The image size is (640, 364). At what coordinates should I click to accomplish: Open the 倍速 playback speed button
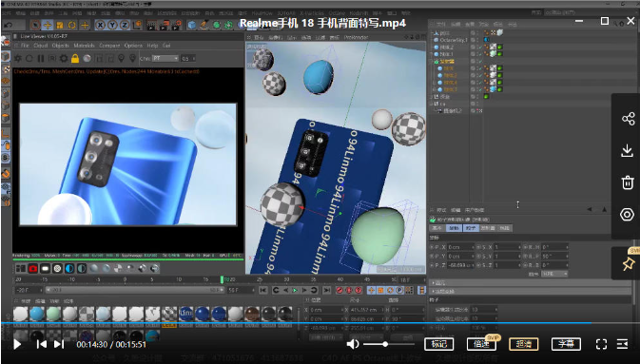481,344
